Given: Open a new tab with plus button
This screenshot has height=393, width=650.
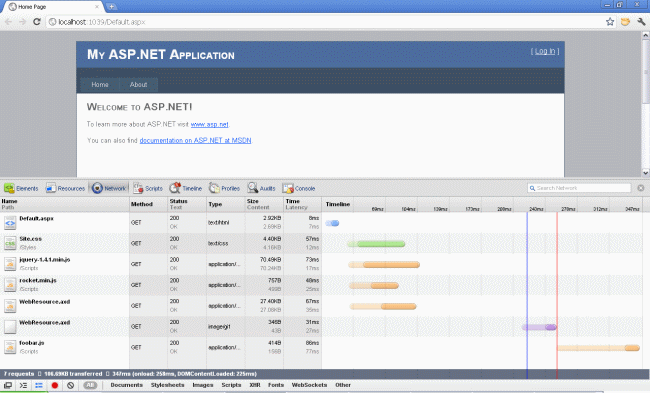Looking at the screenshot, I should tap(112, 7).
